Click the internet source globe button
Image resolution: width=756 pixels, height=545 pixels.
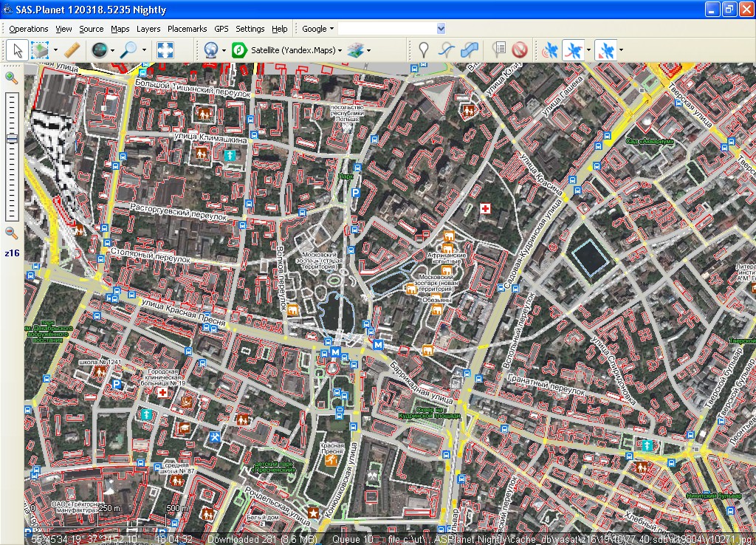pyautogui.click(x=210, y=50)
